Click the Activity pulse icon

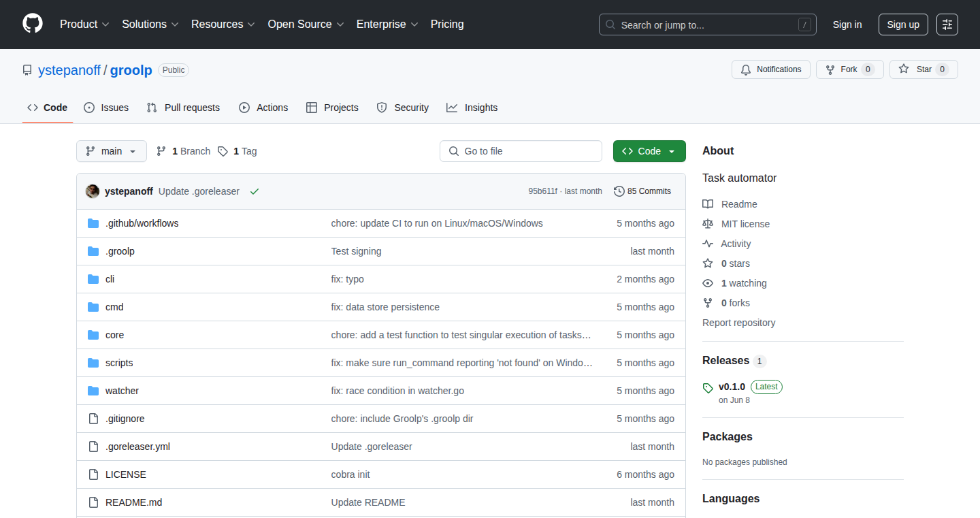point(708,244)
